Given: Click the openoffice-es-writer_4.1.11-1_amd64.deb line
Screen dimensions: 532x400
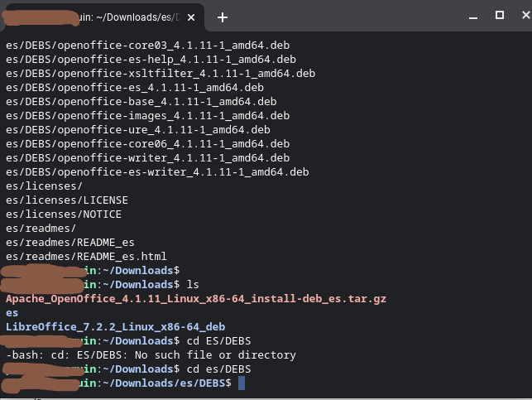Looking at the screenshot, I should (157, 172).
